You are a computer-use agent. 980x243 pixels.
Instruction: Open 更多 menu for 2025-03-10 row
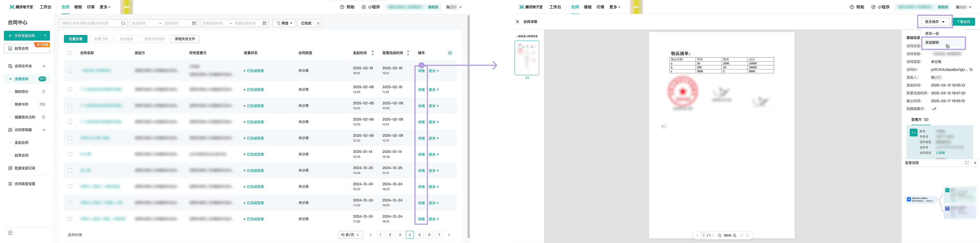click(x=434, y=71)
